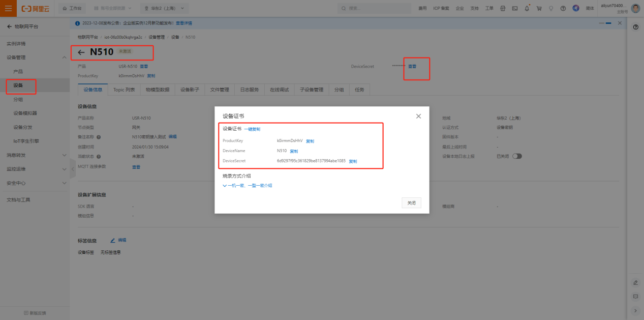The height and width of the screenshot is (320, 644).
Task: Open the Cloud Shell terminal icon
Action: click(514, 8)
